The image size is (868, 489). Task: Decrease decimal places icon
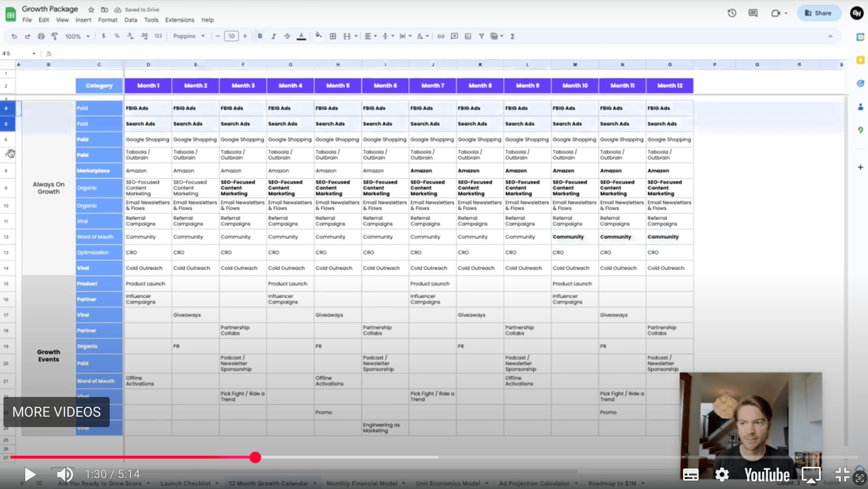pos(130,36)
